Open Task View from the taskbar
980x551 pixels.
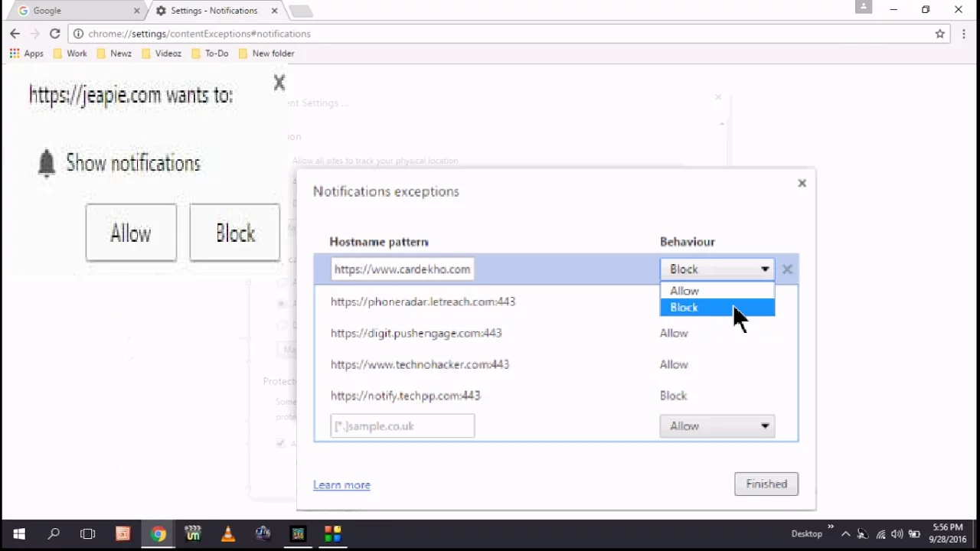click(x=87, y=533)
